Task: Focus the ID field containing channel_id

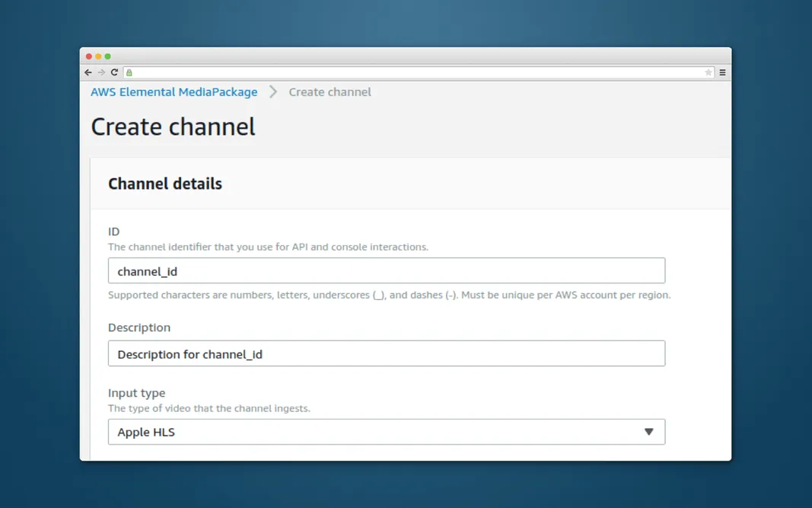Action: pos(386,271)
